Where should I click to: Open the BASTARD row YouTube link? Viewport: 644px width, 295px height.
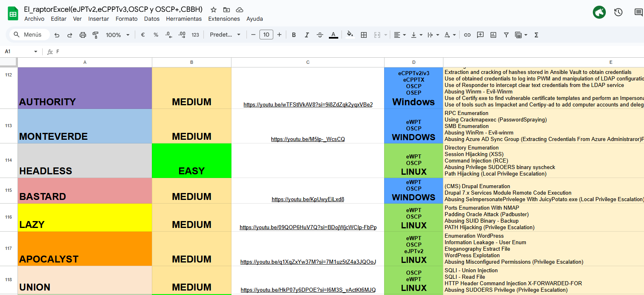pyautogui.click(x=308, y=199)
